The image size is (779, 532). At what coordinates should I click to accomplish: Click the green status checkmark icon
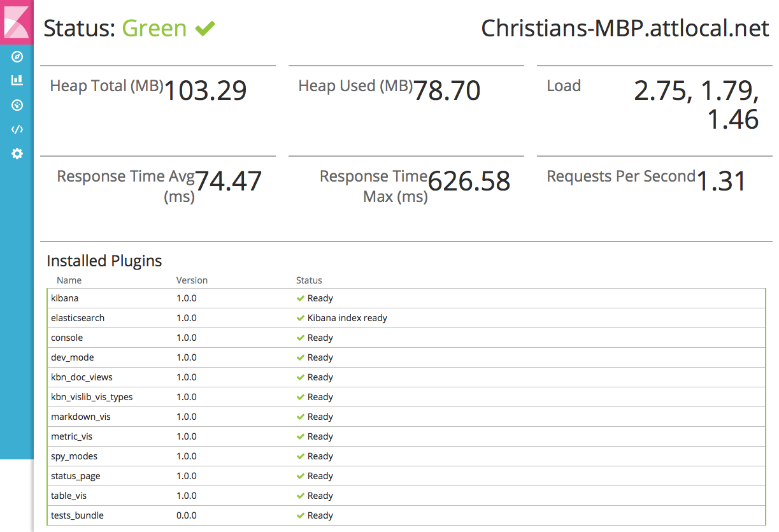(x=205, y=29)
